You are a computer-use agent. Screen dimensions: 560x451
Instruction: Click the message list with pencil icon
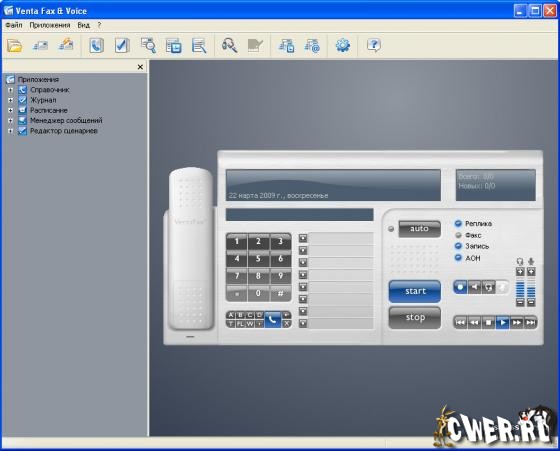199,46
